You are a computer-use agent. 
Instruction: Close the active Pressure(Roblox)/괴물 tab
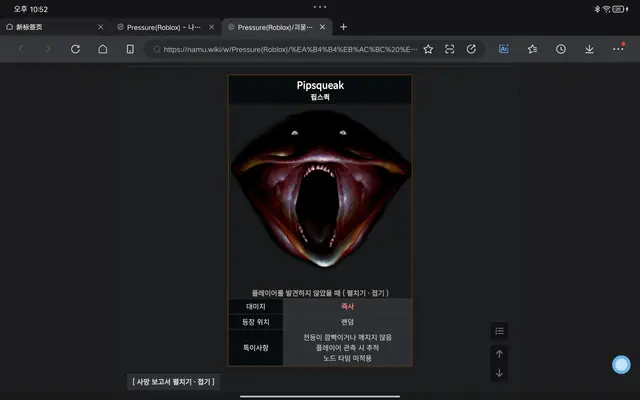[322, 27]
